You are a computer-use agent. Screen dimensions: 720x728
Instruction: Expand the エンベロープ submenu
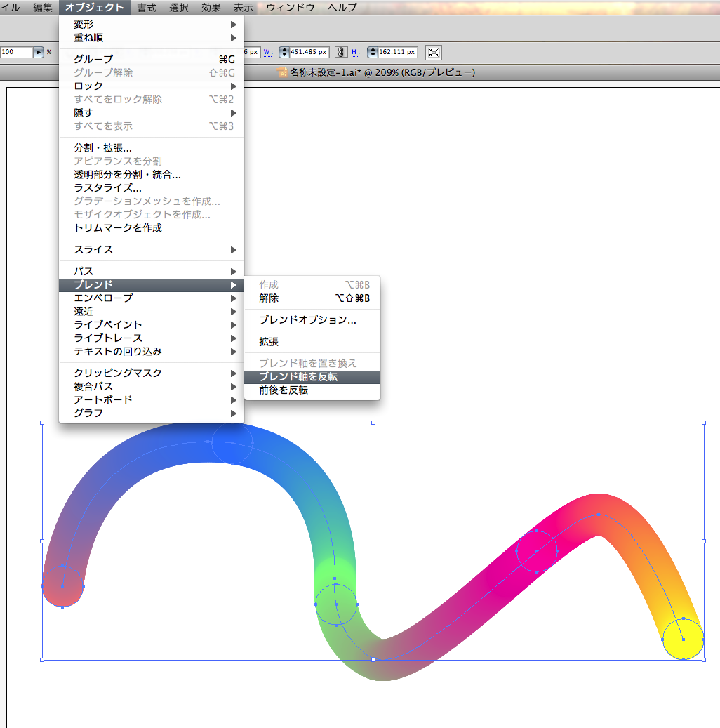152,298
